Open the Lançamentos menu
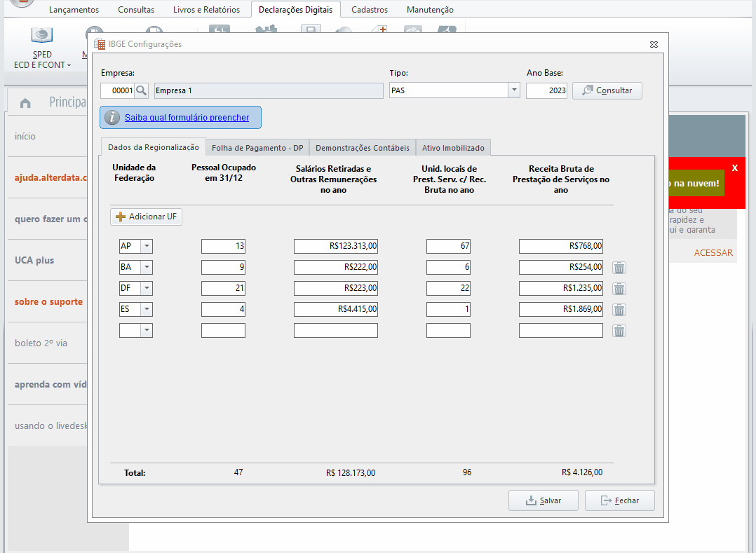 (x=74, y=10)
